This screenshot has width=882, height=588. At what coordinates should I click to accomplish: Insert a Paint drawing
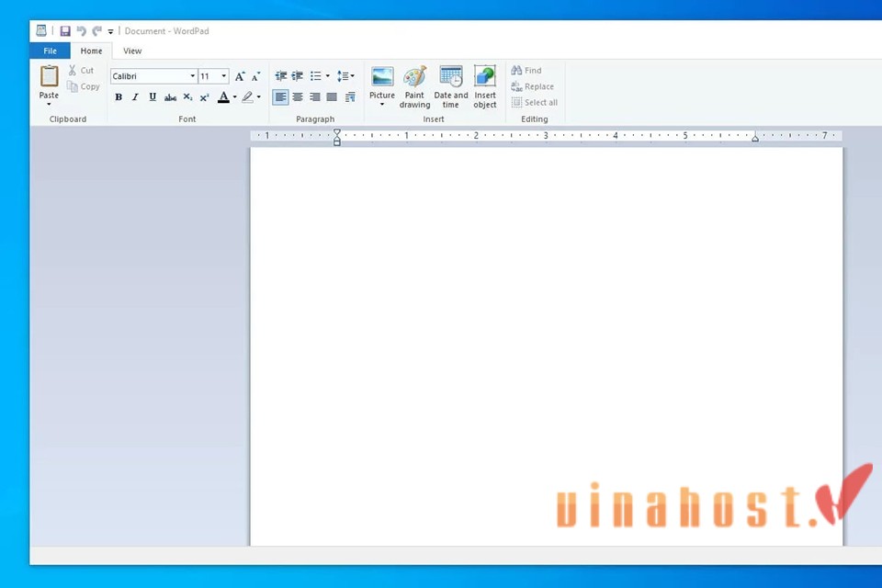click(x=414, y=87)
